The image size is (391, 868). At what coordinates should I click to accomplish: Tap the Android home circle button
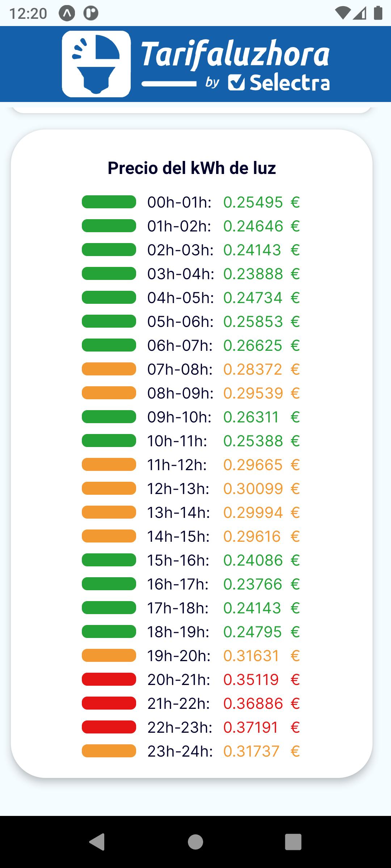[x=195, y=842]
